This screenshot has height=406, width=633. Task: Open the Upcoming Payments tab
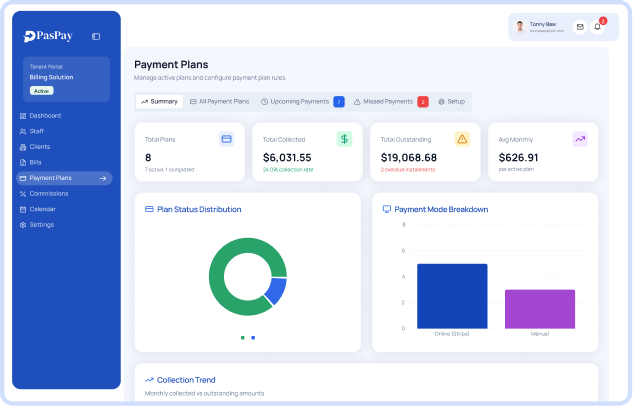click(x=302, y=102)
